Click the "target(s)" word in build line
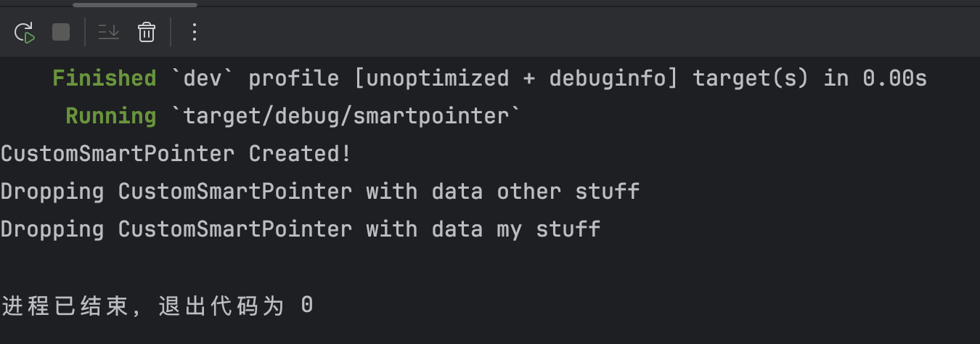Viewport: 980px width, 344px height. [751, 78]
